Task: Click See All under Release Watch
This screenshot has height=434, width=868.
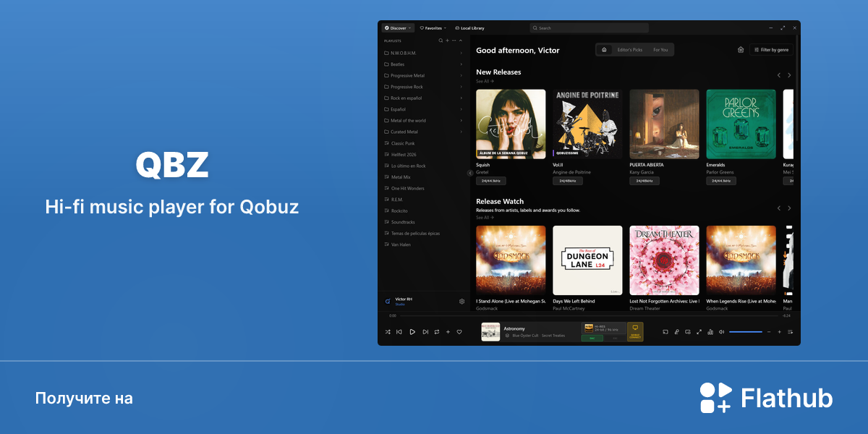Action: [485, 218]
